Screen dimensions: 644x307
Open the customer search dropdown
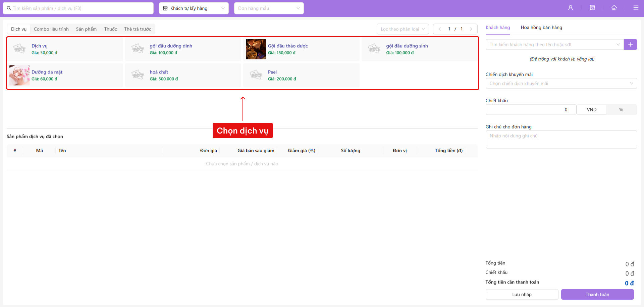click(x=554, y=44)
